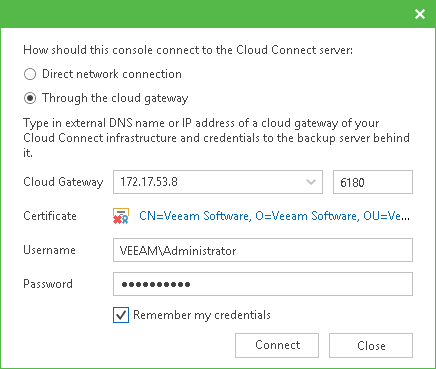Click the Username label

[49, 250]
